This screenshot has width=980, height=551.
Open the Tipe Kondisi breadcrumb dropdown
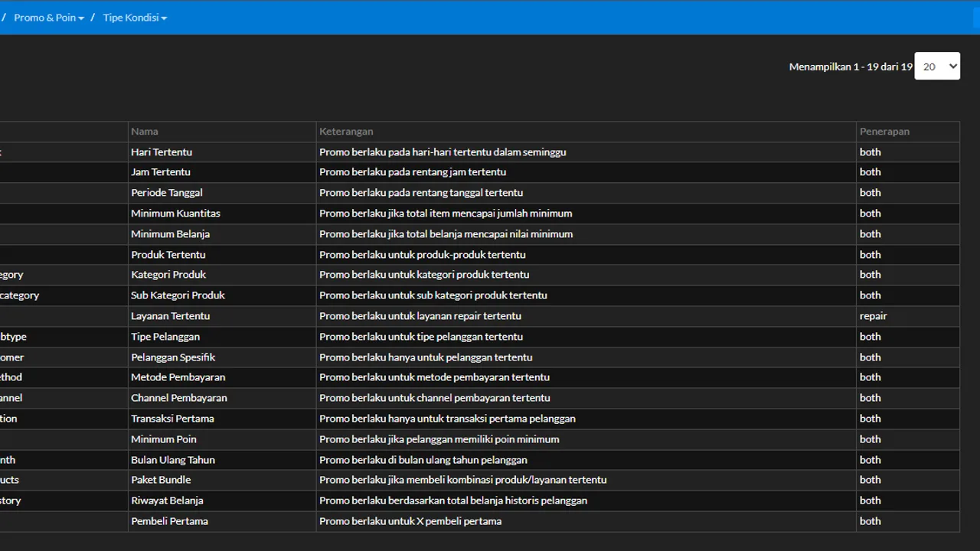pos(135,18)
